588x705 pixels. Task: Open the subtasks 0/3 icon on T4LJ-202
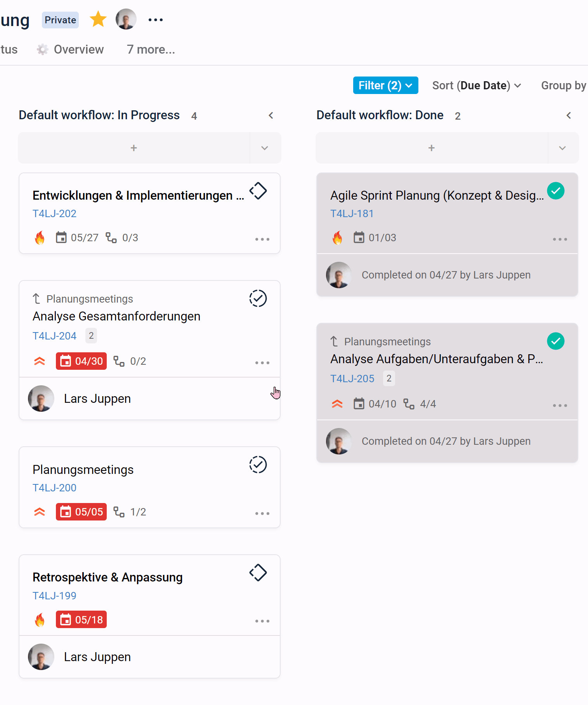pos(111,238)
